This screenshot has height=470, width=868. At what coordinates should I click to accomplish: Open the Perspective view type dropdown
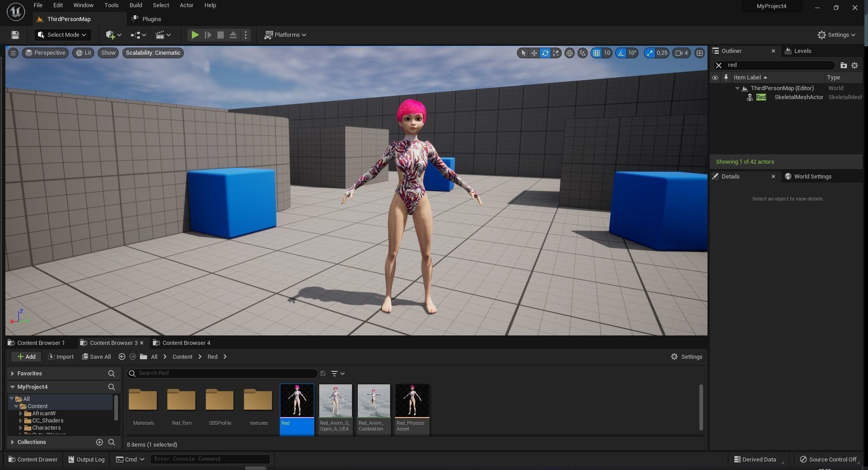(x=45, y=53)
